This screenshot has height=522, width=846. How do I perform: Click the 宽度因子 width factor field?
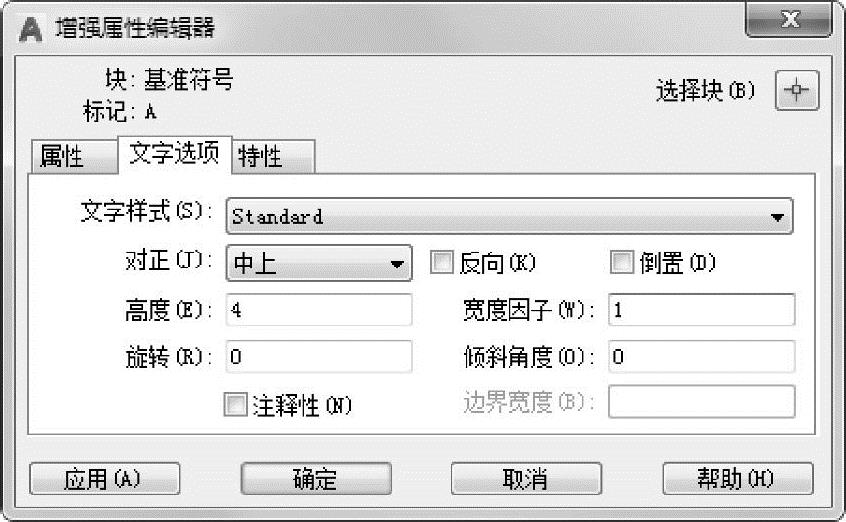click(x=701, y=310)
